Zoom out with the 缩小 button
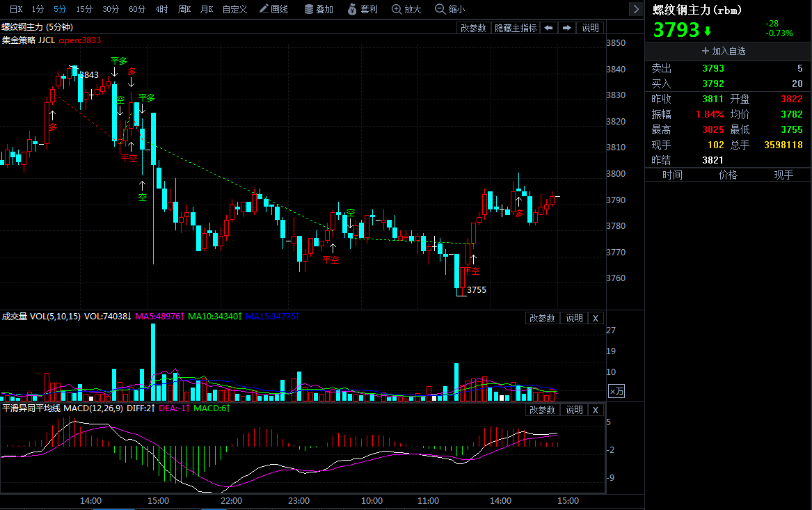Screen dimensions: 812x510 pyautogui.click(x=449, y=9)
